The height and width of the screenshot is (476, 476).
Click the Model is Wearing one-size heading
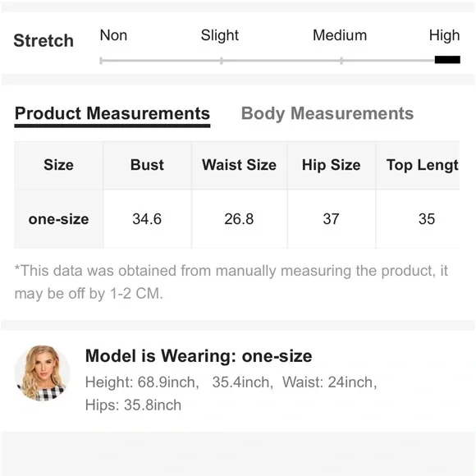coord(199,356)
